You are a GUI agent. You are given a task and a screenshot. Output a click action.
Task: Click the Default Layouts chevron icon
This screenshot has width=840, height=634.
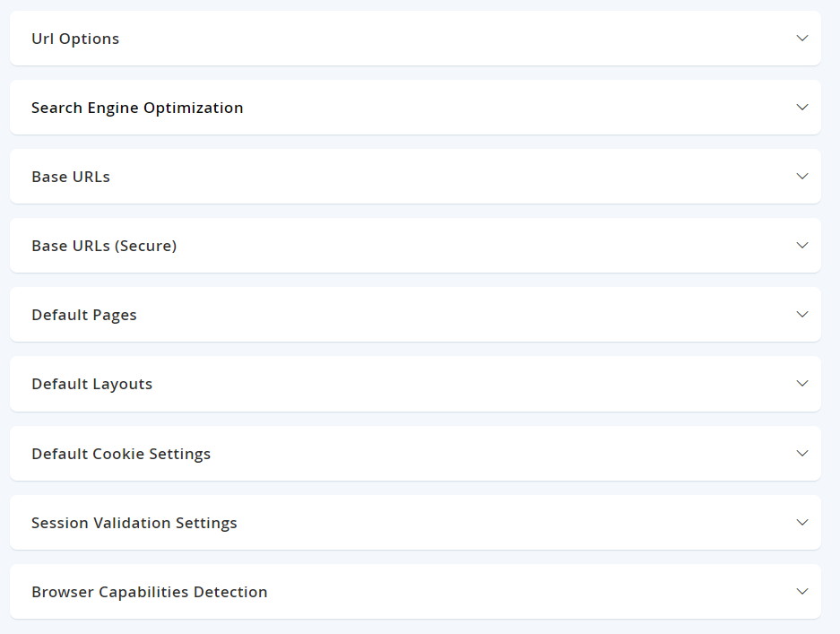coord(802,384)
